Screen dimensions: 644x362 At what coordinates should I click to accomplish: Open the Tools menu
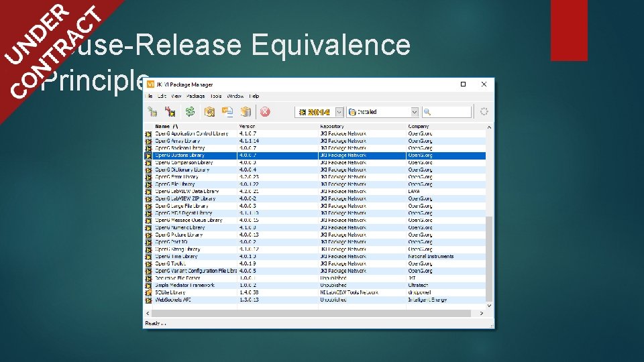pyautogui.click(x=216, y=96)
